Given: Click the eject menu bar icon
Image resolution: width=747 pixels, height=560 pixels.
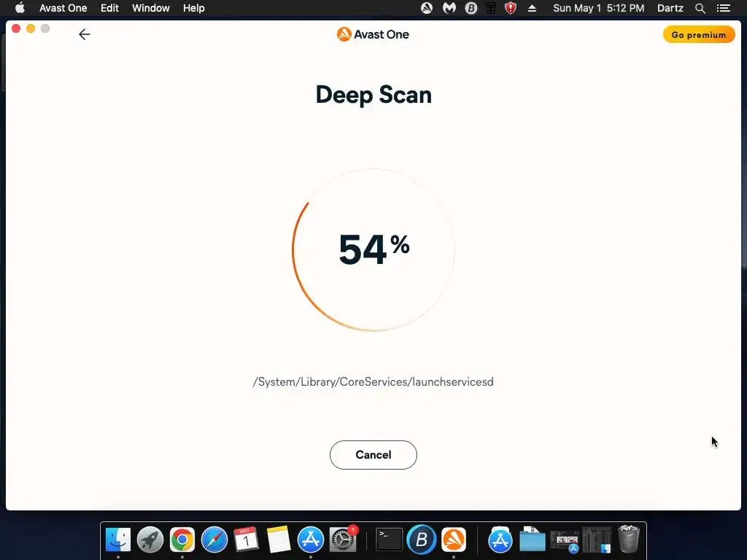Looking at the screenshot, I should coord(532,8).
